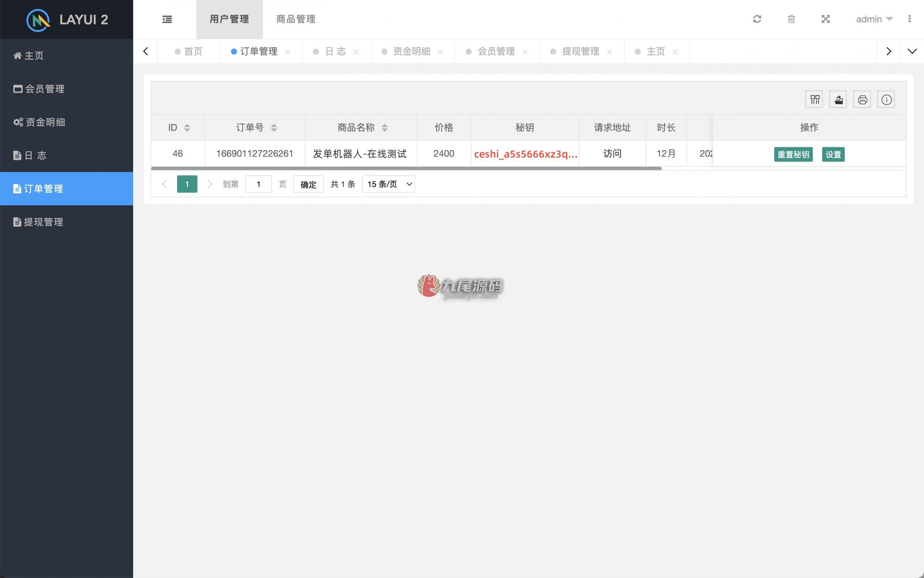Click the page number input field
924x578 pixels.
258,184
